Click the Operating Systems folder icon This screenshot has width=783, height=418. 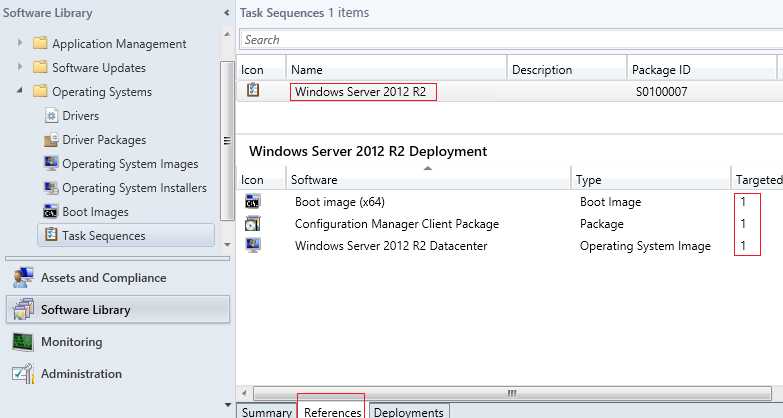coord(40,91)
